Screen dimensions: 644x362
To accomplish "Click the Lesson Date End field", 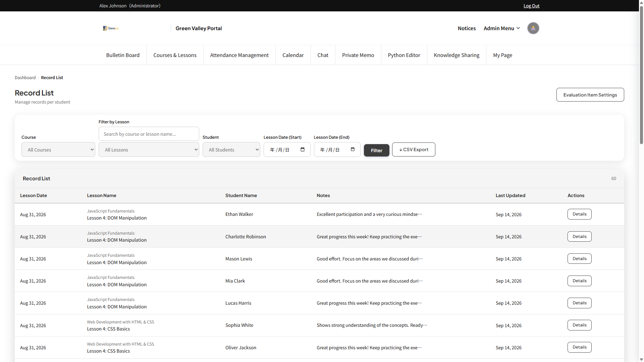I will click(x=337, y=149).
